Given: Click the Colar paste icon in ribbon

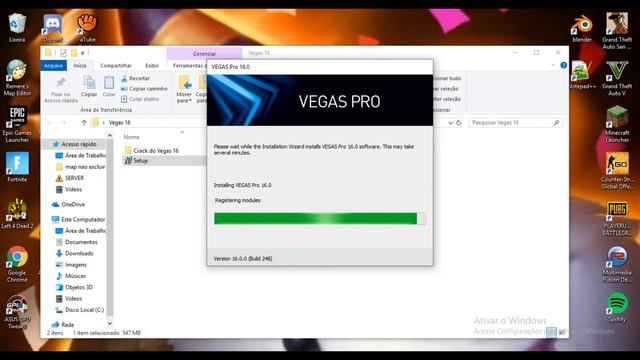Looking at the screenshot, I should tap(109, 86).
